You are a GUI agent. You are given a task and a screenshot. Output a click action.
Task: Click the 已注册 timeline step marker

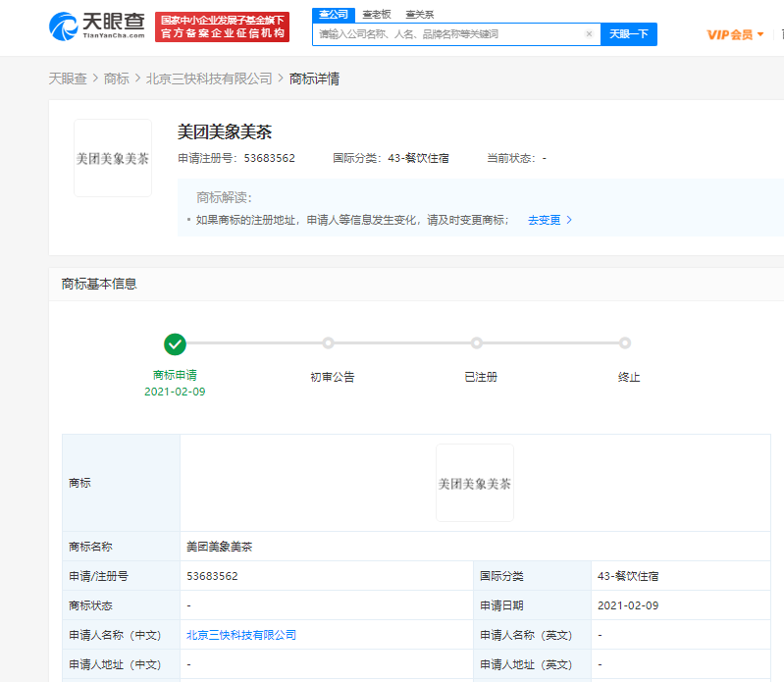[477, 343]
